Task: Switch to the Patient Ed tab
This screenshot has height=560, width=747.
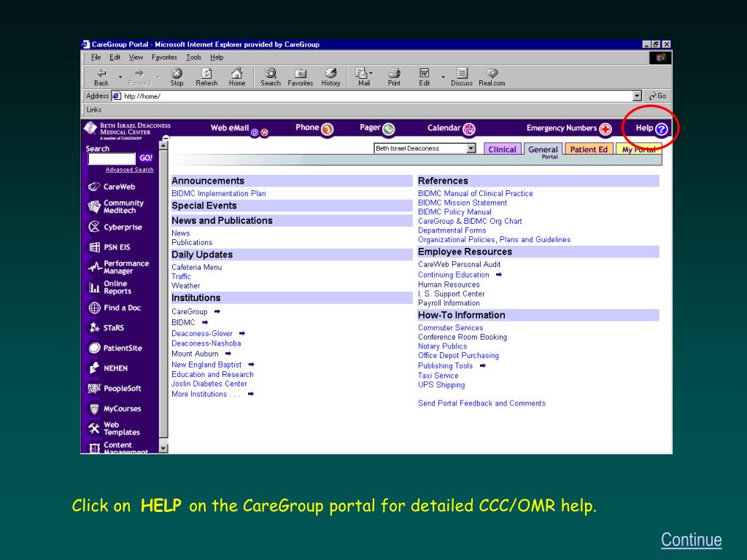Action: click(589, 149)
